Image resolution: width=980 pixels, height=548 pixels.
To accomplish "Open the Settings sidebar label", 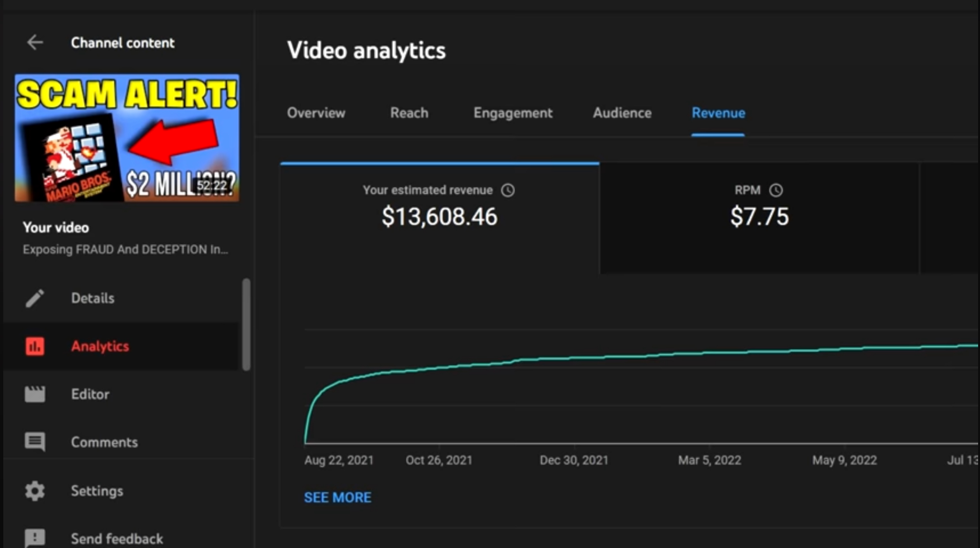I will pyautogui.click(x=97, y=491).
